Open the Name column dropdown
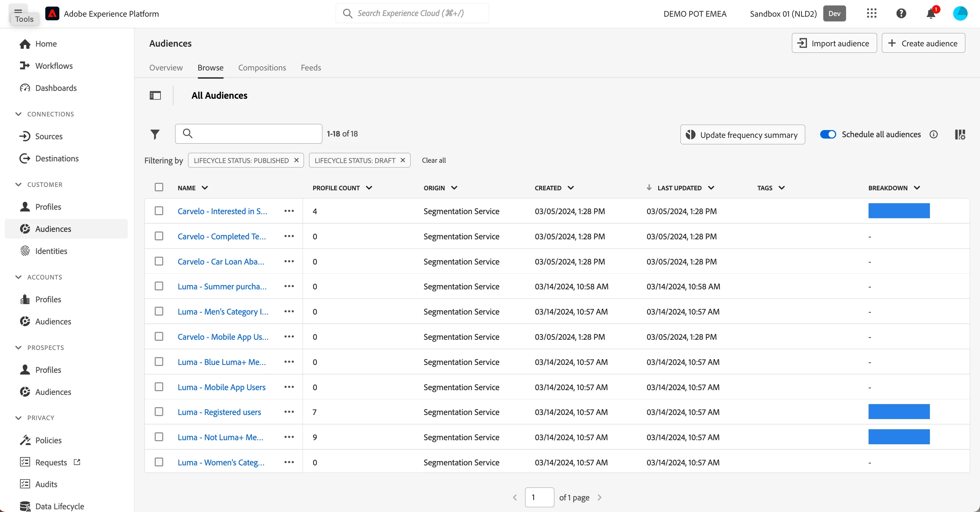The height and width of the screenshot is (512, 980). (x=205, y=188)
